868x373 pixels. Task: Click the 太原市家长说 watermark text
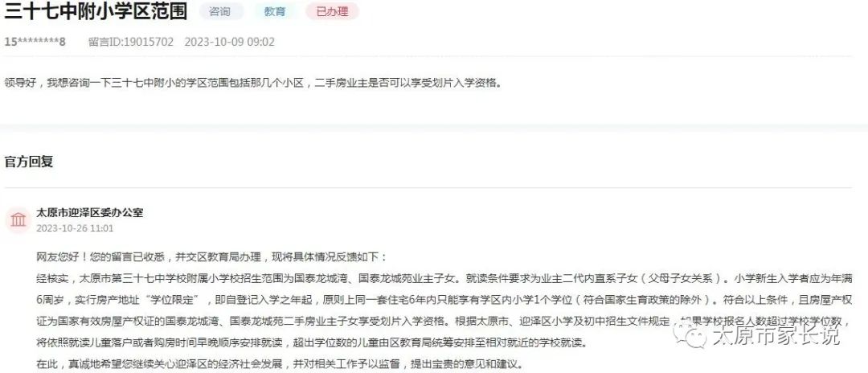(776, 334)
